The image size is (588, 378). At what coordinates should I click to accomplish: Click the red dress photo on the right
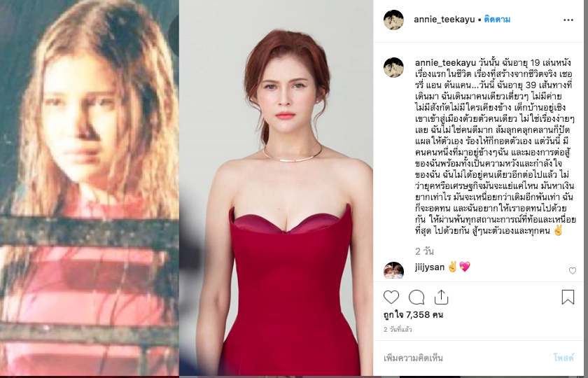(x=276, y=188)
